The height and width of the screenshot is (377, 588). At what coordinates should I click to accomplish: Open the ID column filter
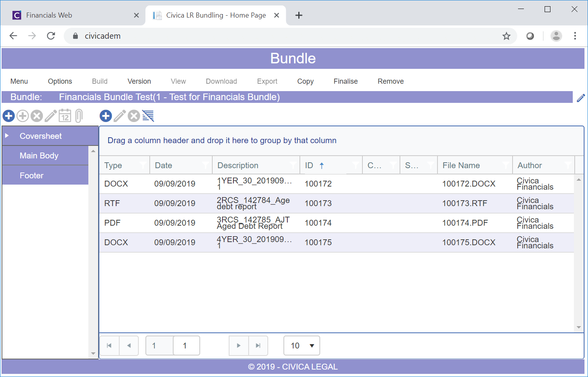coord(355,165)
